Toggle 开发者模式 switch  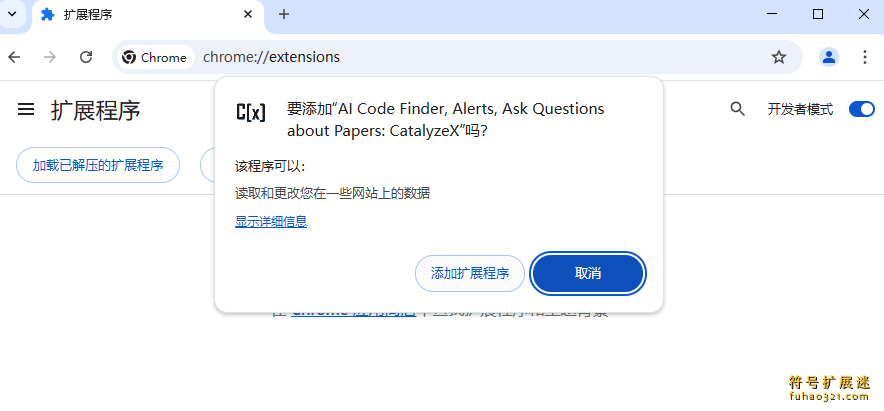tap(862, 109)
